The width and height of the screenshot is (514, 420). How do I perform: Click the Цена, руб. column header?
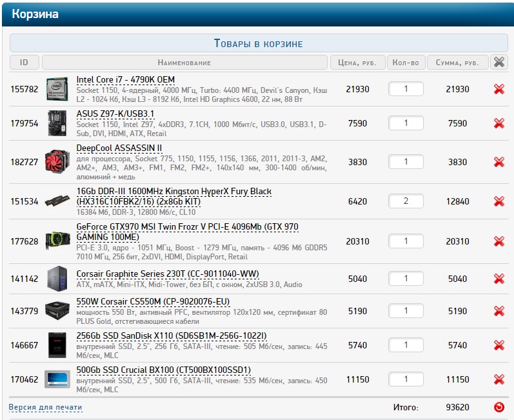coord(357,63)
